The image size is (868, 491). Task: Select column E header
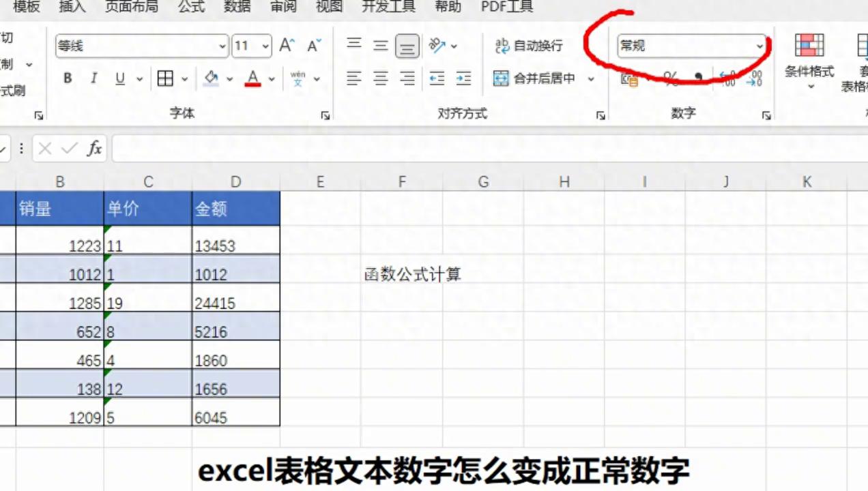click(320, 181)
